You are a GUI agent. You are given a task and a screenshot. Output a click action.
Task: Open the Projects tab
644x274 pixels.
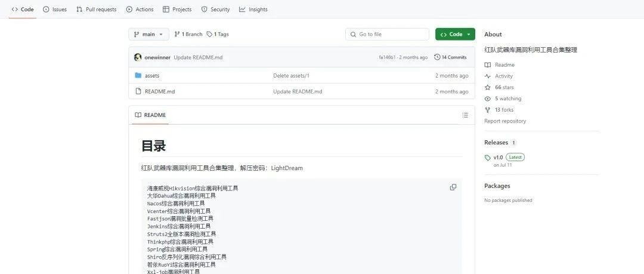[x=177, y=10]
